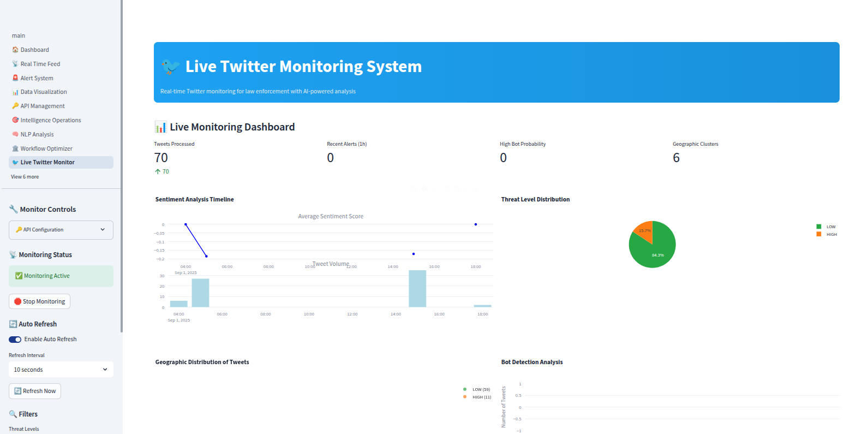Screen dimensions: 868x434
Task: Click the key icon beside API Management
Action: [15, 106]
